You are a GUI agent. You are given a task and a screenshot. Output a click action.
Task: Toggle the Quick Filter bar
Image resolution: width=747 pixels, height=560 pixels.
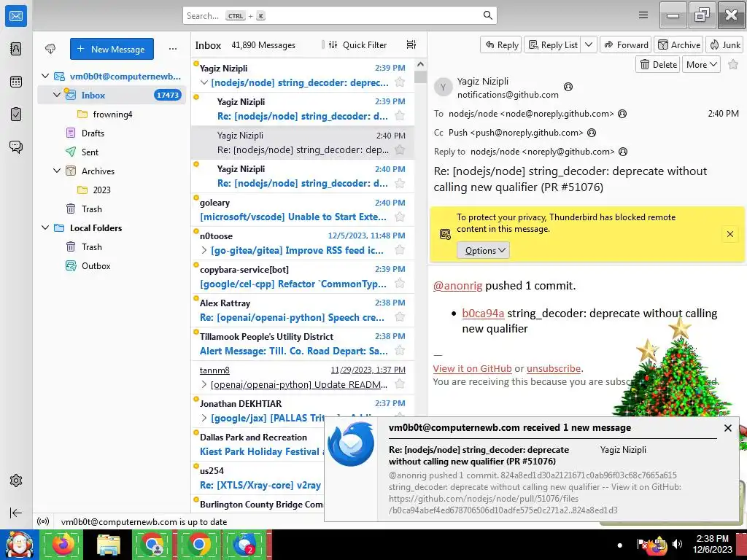(359, 44)
